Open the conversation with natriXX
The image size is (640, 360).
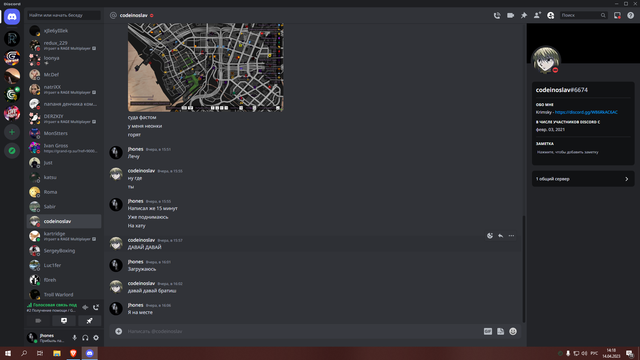[x=64, y=89]
